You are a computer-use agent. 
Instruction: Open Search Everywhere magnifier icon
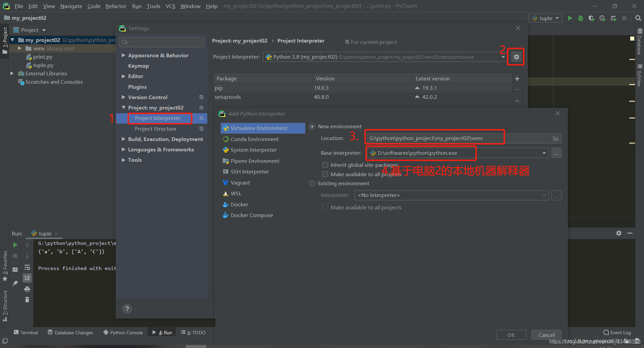(638, 18)
